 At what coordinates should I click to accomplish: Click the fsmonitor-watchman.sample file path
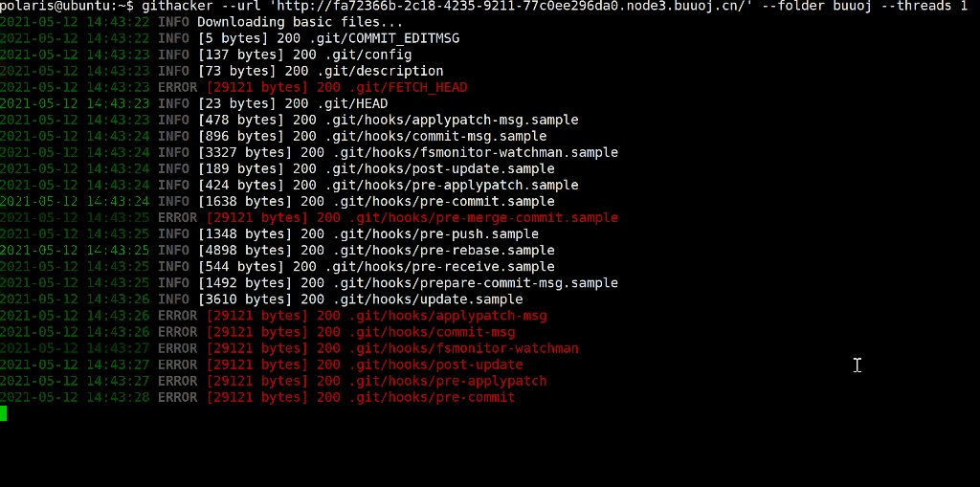tap(475, 152)
